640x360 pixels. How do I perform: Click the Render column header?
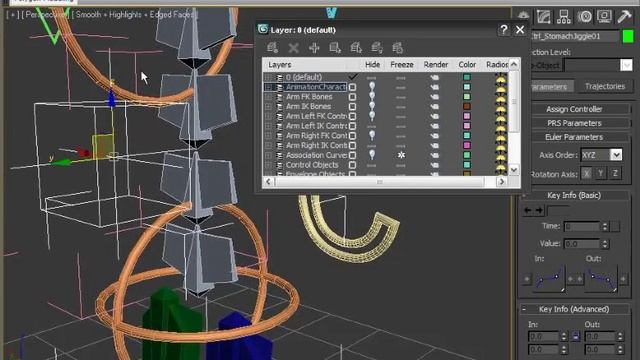(x=436, y=64)
